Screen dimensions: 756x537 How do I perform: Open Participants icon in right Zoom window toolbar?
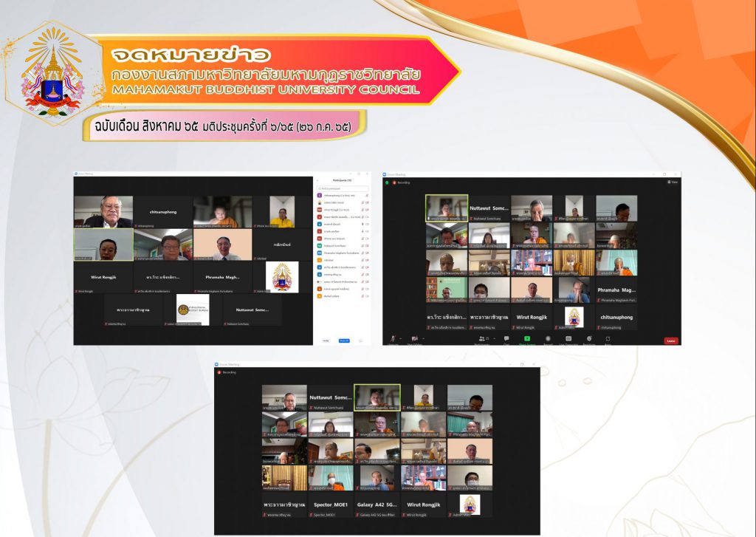[x=482, y=338]
